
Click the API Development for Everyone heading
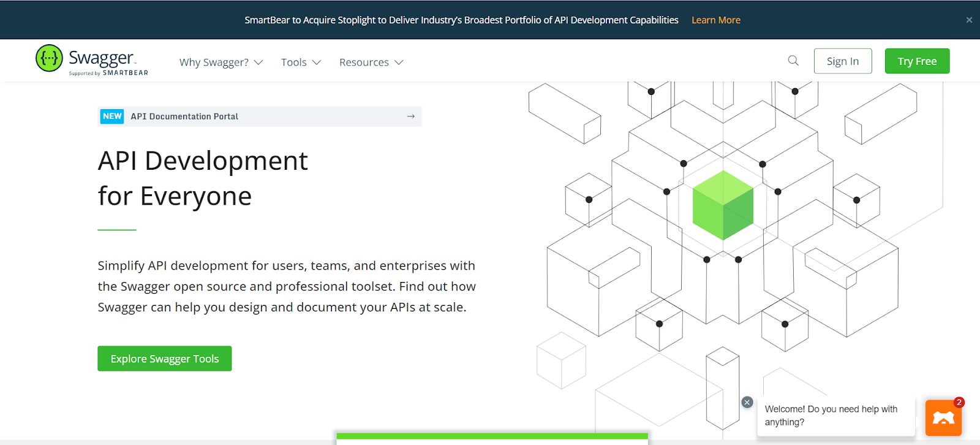[x=203, y=178]
